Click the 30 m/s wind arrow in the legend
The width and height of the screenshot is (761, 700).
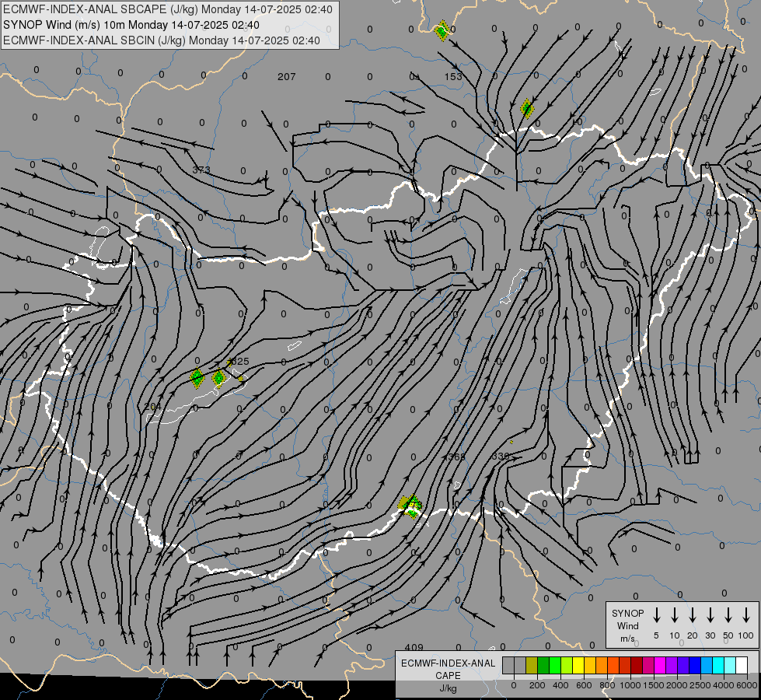(x=710, y=615)
